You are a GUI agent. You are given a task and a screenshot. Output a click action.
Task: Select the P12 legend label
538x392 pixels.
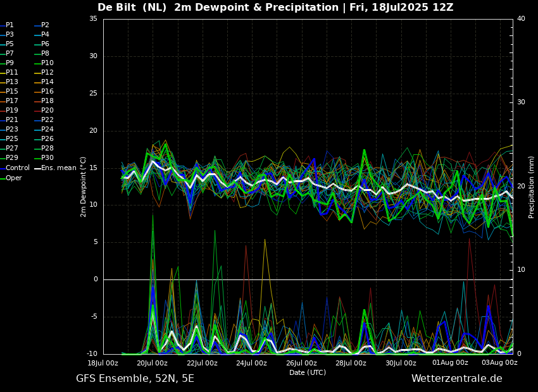[47, 72]
